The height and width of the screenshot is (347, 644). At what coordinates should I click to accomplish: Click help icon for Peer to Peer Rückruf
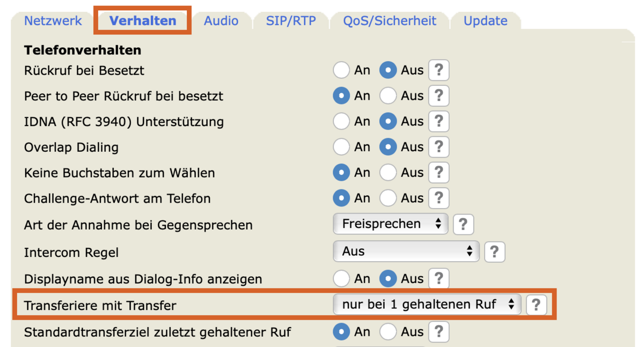pyautogui.click(x=438, y=96)
